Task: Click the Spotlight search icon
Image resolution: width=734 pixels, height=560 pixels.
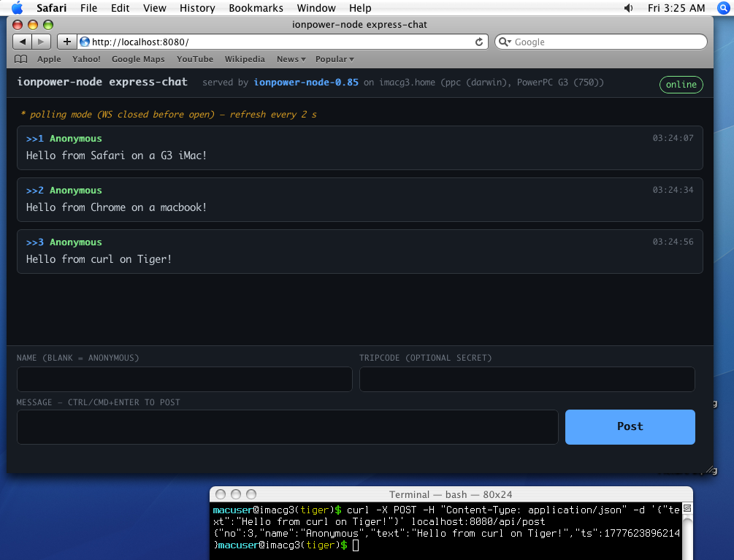Action: [724, 8]
